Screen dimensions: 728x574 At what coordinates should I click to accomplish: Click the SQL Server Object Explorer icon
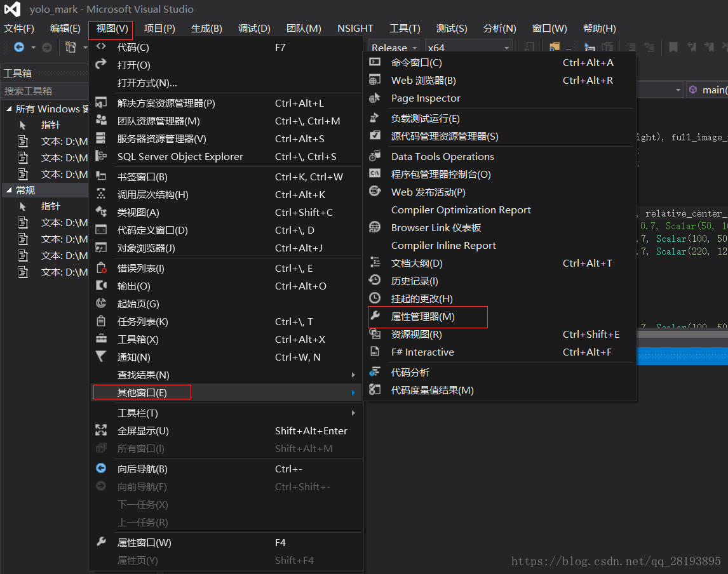[x=101, y=156]
